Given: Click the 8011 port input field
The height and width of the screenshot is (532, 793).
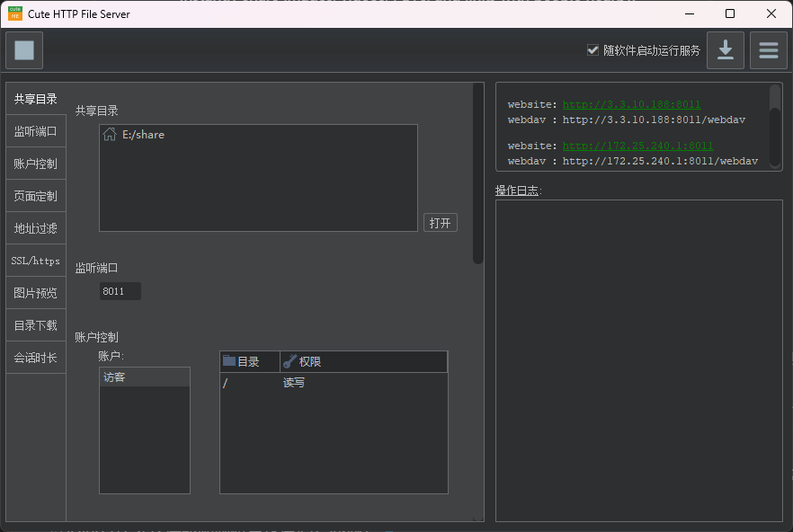Looking at the screenshot, I should [120, 291].
